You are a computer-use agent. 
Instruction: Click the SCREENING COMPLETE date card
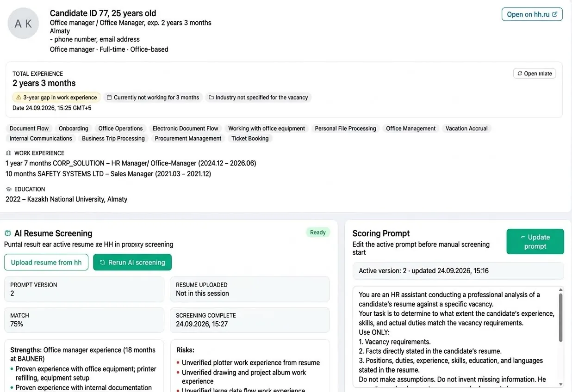[x=250, y=320]
